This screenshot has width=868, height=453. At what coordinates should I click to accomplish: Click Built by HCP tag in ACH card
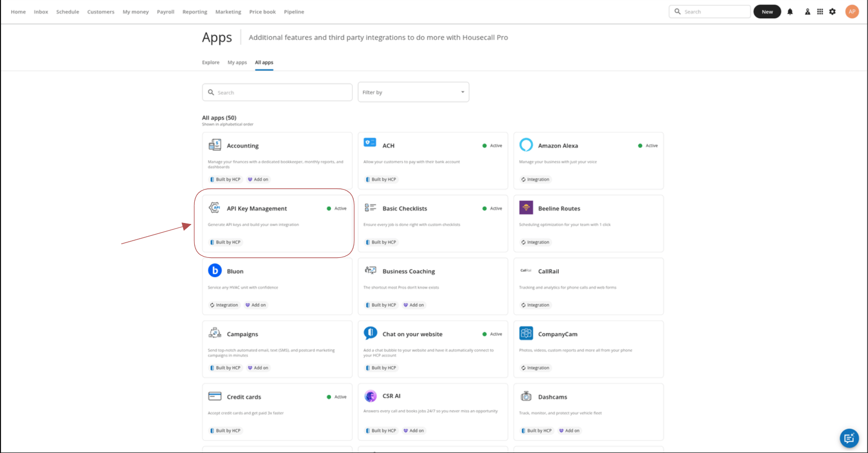pos(381,179)
